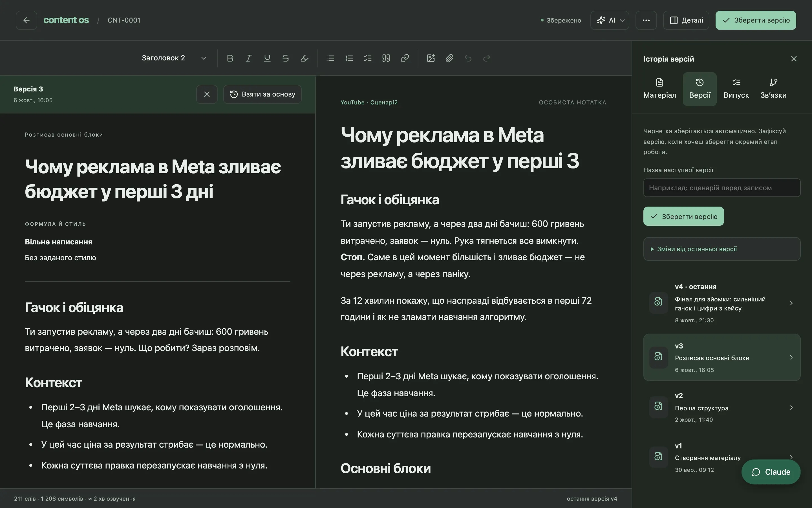The width and height of the screenshot is (812, 508).
Task: Open version v2 Перша структура
Action: (722, 407)
